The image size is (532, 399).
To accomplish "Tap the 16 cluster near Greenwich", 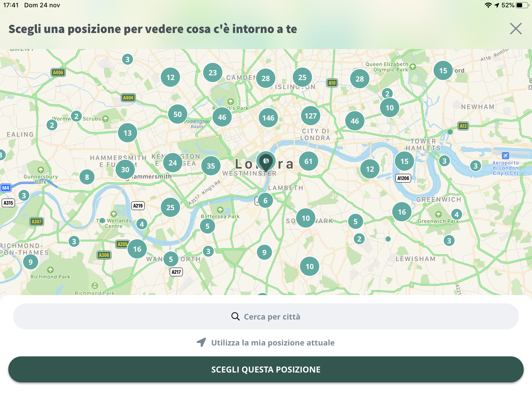I will [x=402, y=212].
